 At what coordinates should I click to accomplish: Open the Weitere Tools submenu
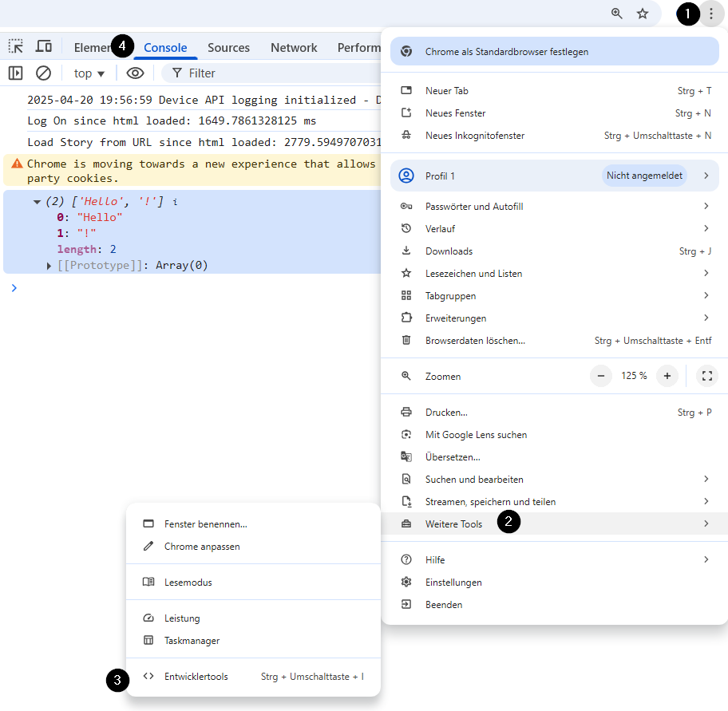(x=554, y=523)
